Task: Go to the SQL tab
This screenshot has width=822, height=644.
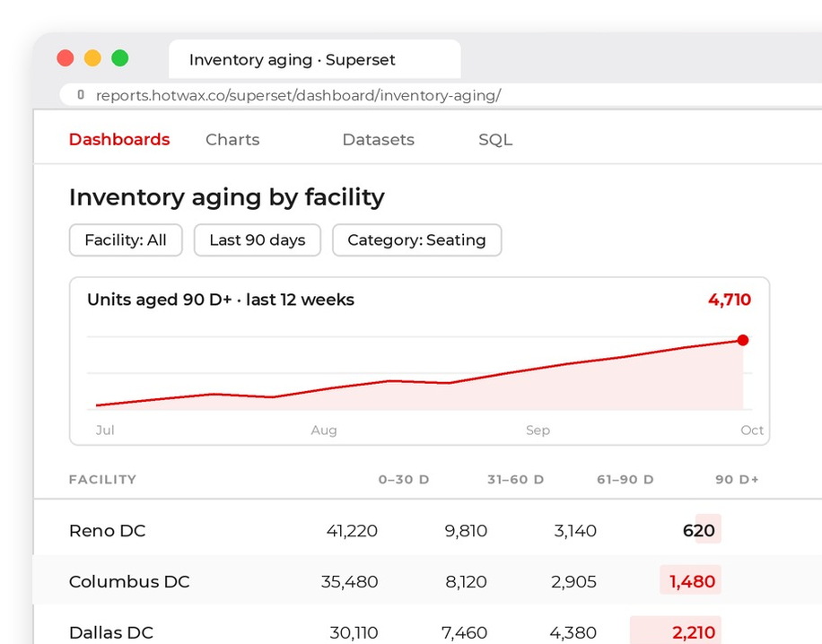Action: pos(495,139)
